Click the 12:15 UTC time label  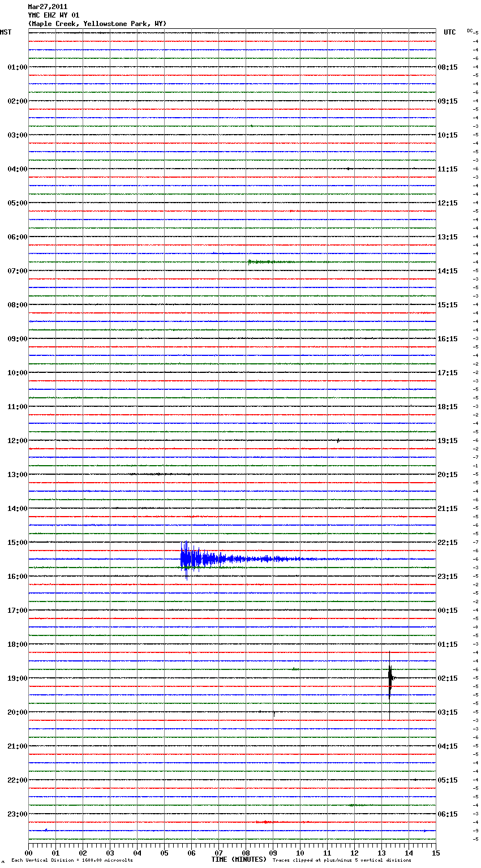[448, 203]
